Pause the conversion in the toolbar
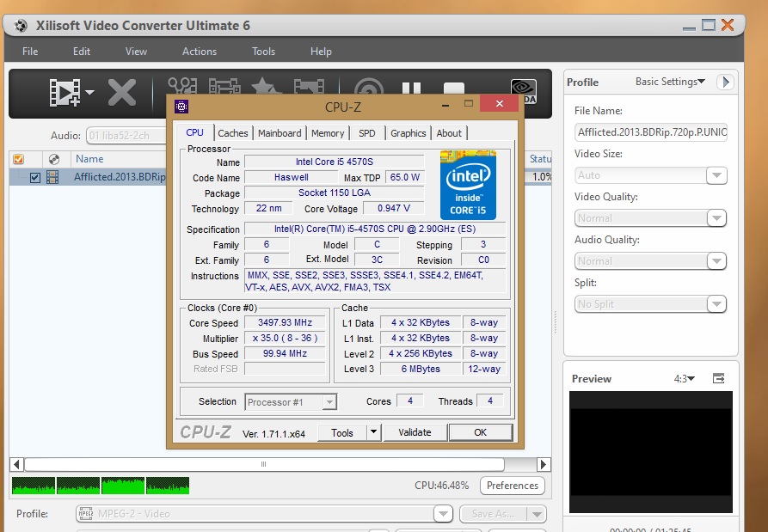 411,87
